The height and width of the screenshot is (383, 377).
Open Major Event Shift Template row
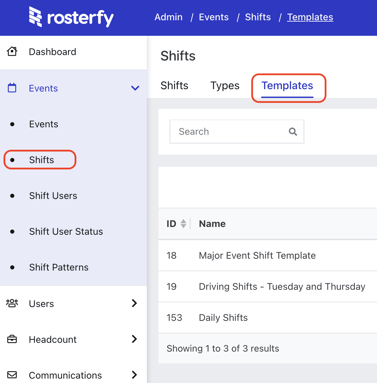coord(268,256)
